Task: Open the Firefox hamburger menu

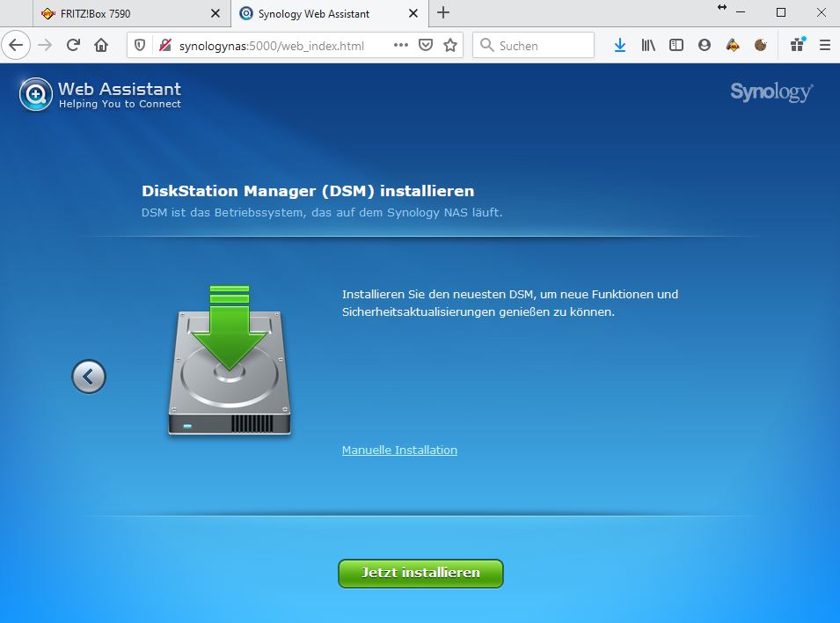Action: click(825, 46)
